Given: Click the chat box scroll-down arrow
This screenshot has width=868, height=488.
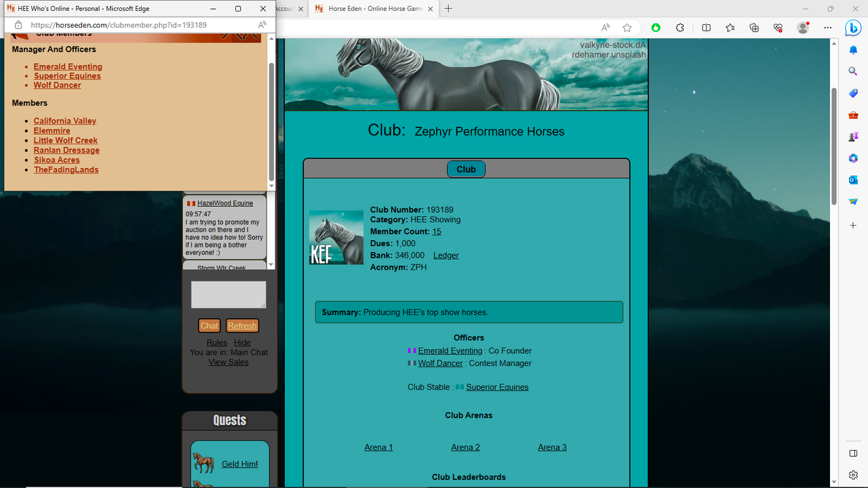Looking at the screenshot, I should [x=271, y=265].
